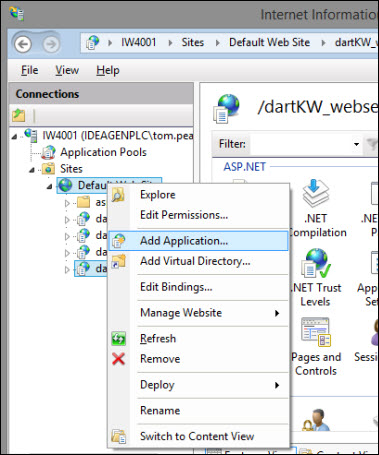Screen dimensions: 379x455
Task: Open the Help menu
Action: point(108,70)
